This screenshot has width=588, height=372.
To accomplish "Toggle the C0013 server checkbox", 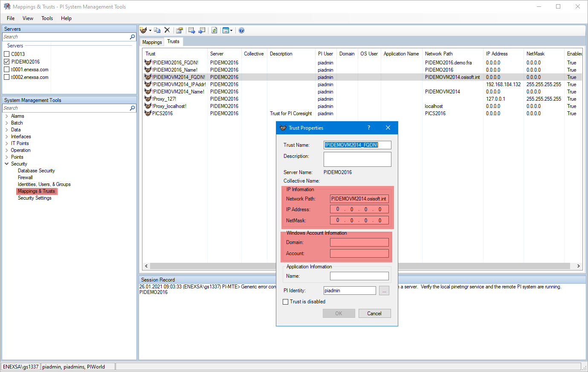I will pos(6,54).
